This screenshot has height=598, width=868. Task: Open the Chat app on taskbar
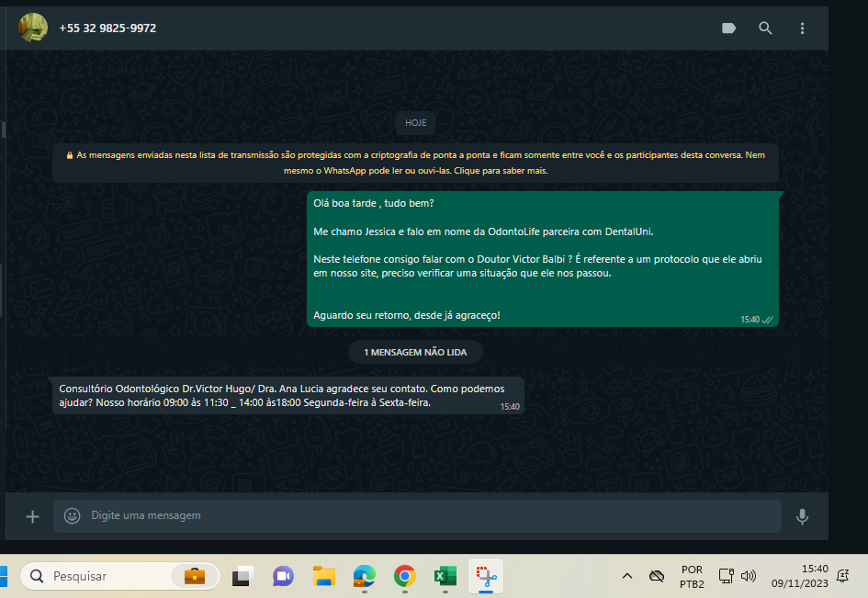click(x=283, y=576)
